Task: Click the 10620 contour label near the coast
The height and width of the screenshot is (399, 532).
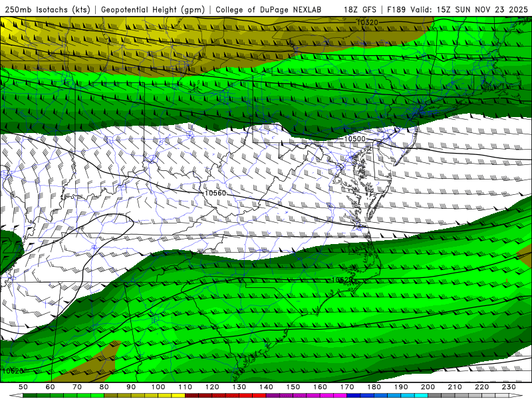Action: pyautogui.click(x=342, y=280)
